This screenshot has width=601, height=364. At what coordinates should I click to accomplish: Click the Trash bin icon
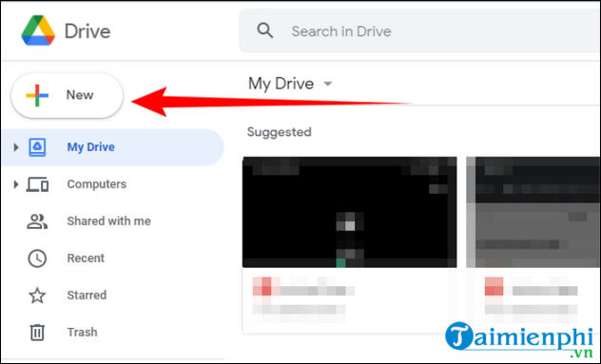tap(37, 333)
